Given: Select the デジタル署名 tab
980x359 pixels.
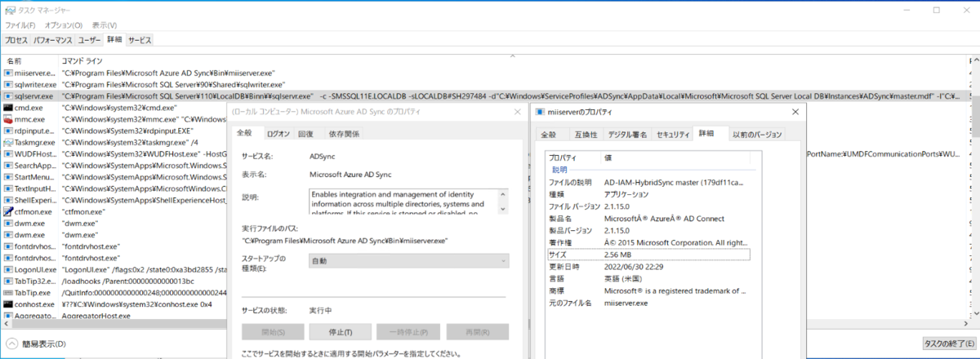Looking at the screenshot, I should click(629, 135).
